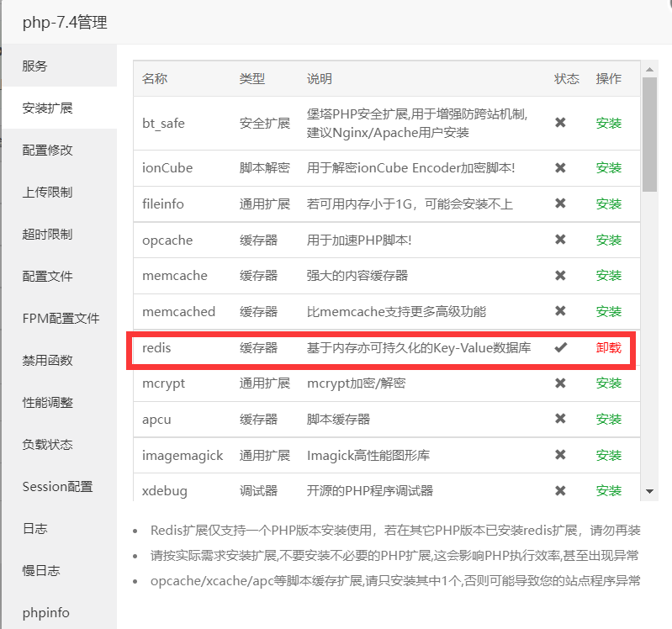
Task: Click the X status icon for memcached
Action: pos(560,311)
